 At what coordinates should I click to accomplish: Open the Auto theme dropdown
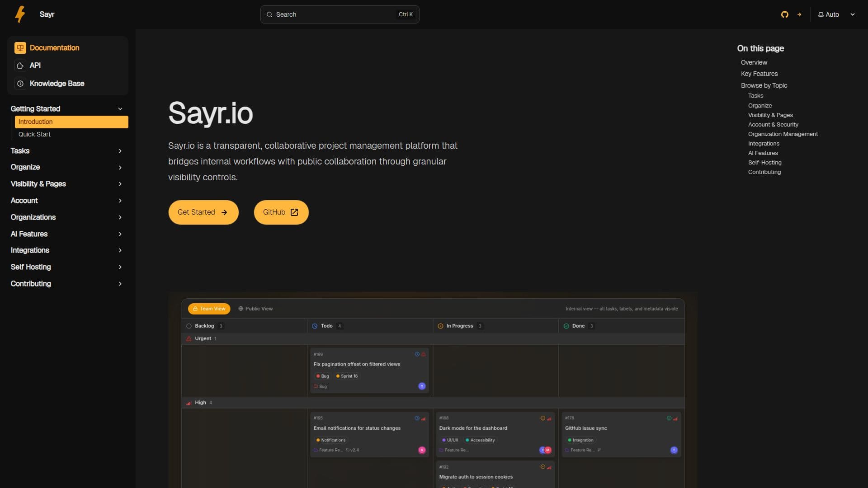click(836, 14)
